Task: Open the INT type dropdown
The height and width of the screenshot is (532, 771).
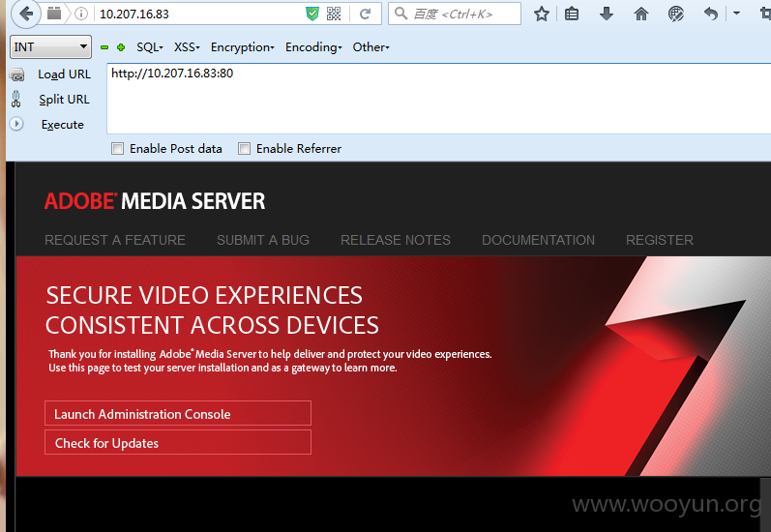Action: pos(50,47)
